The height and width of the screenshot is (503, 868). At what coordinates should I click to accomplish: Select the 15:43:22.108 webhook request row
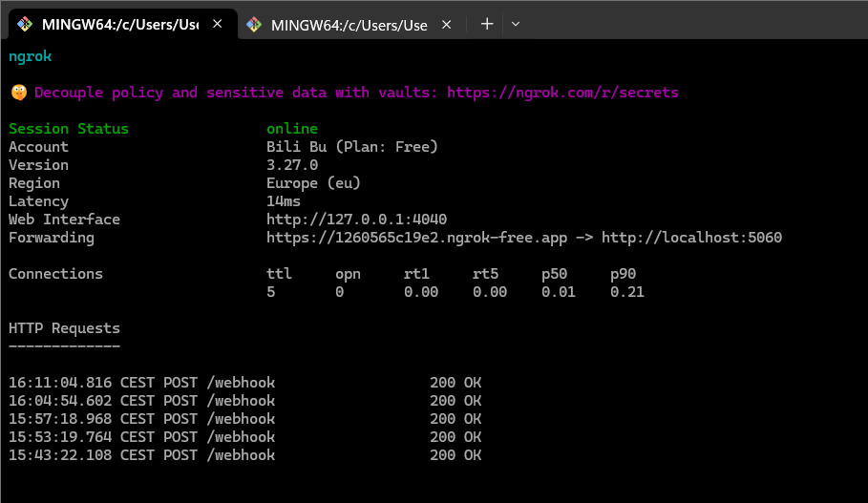[244, 455]
